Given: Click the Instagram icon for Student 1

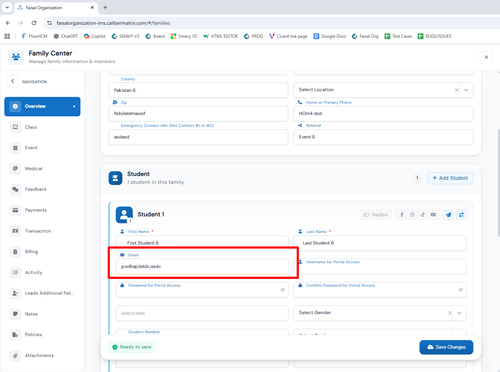Looking at the screenshot, I should click(x=412, y=215).
